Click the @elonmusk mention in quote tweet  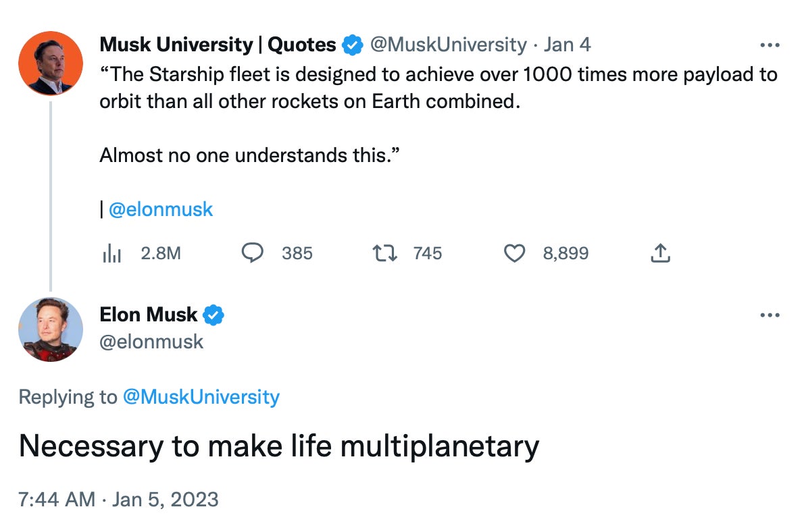(x=161, y=209)
